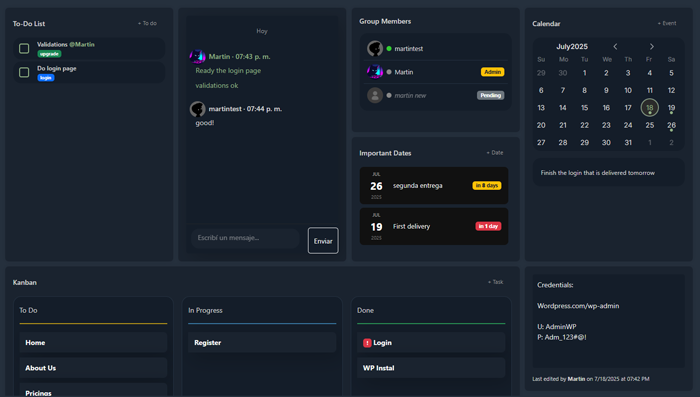This screenshot has width=700, height=397.
Task: Open the Register Kanban card
Action: coord(262,343)
